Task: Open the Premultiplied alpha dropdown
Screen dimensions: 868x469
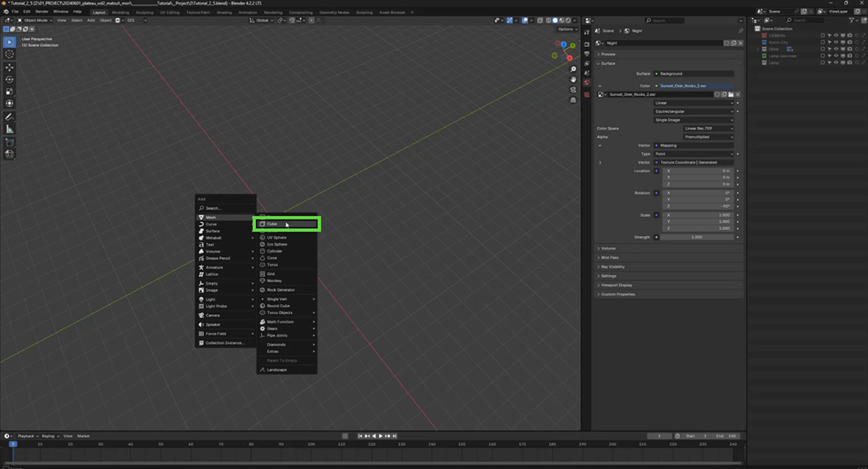Action: pyautogui.click(x=708, y=136)
